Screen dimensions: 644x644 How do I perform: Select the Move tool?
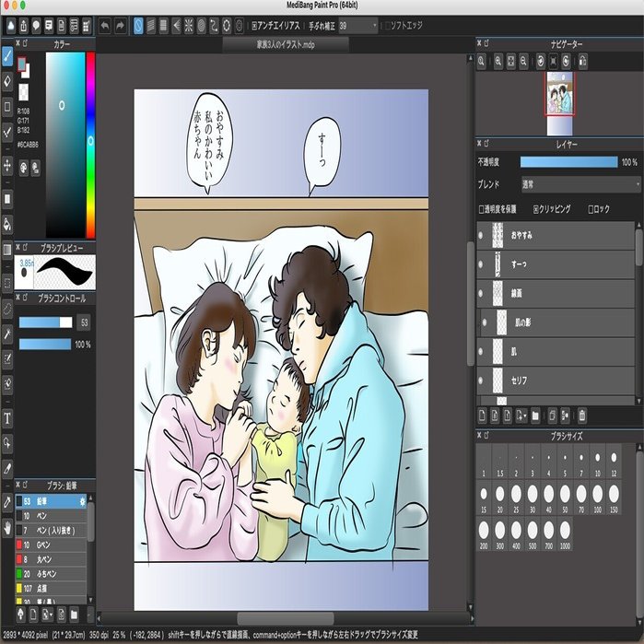[x=7, y=166]
